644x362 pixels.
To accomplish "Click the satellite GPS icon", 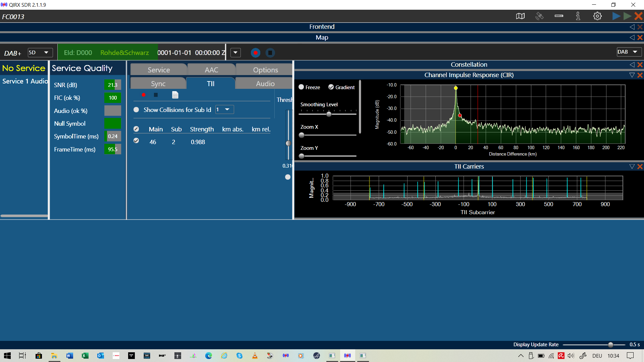I will click(539, 16).
